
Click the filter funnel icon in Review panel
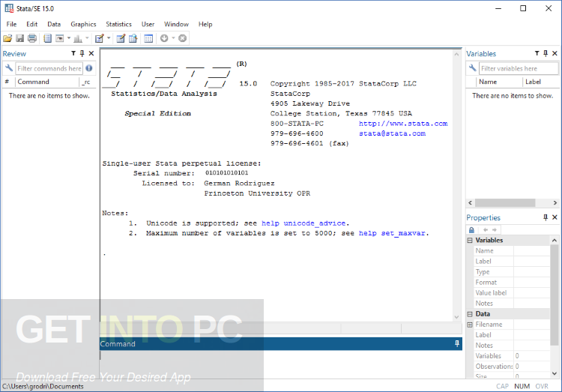click(73, 53)
